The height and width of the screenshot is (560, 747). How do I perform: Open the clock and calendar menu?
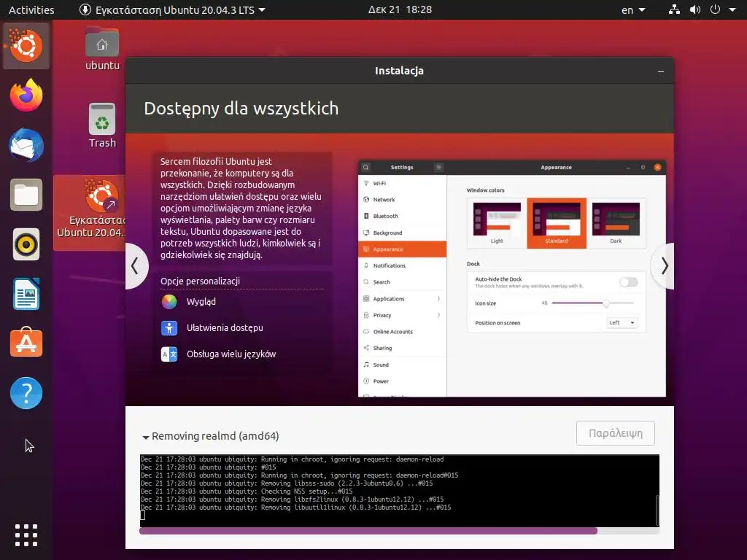(x=400, y=9)
